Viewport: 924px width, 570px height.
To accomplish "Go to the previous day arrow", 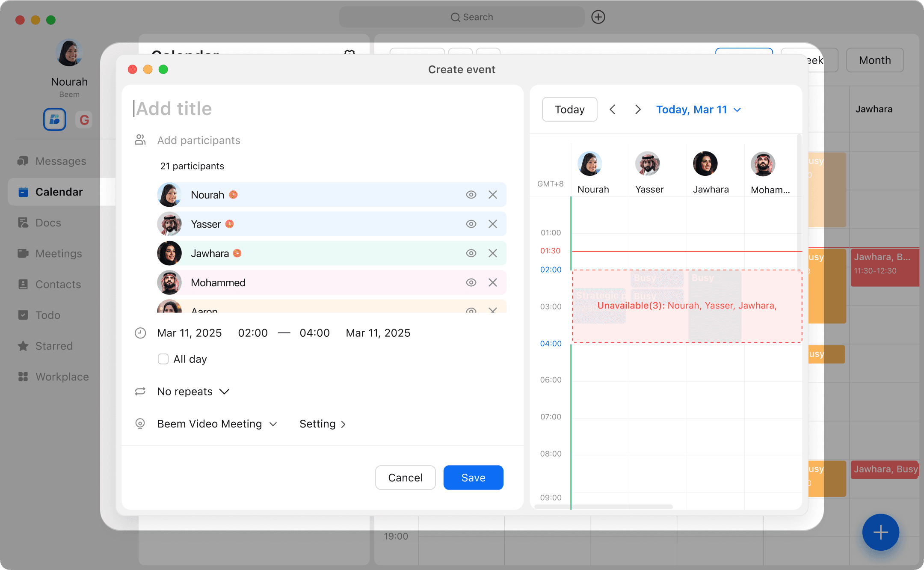I will 613,110.
